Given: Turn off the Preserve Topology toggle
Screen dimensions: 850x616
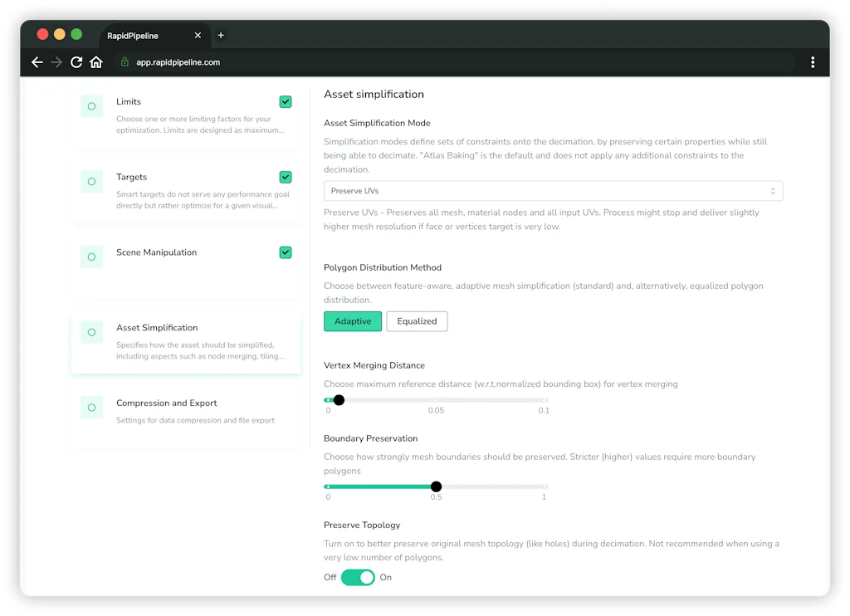Looking at the screenshot, I should pyautogui.click(x=357, y=577).
